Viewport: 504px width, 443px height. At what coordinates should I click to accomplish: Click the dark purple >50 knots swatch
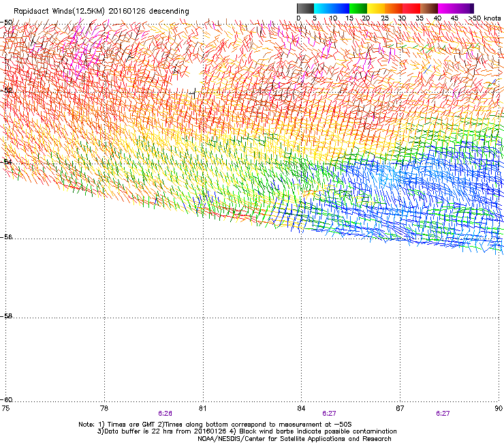[x=472, y=8]
